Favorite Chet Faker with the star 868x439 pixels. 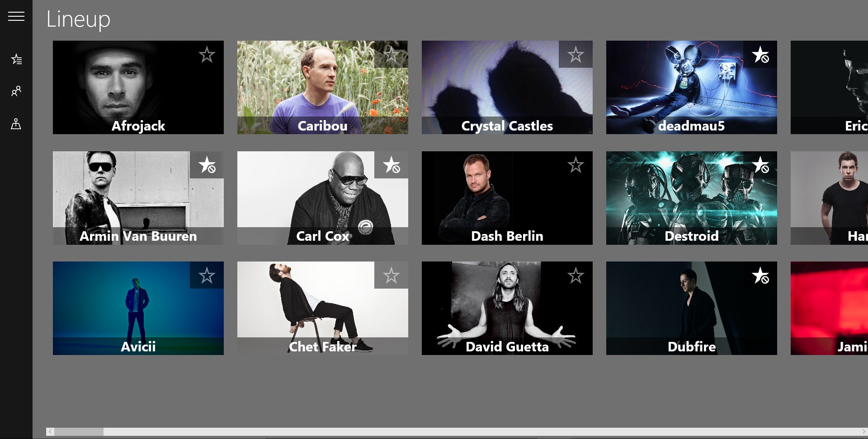pos(391,275)
